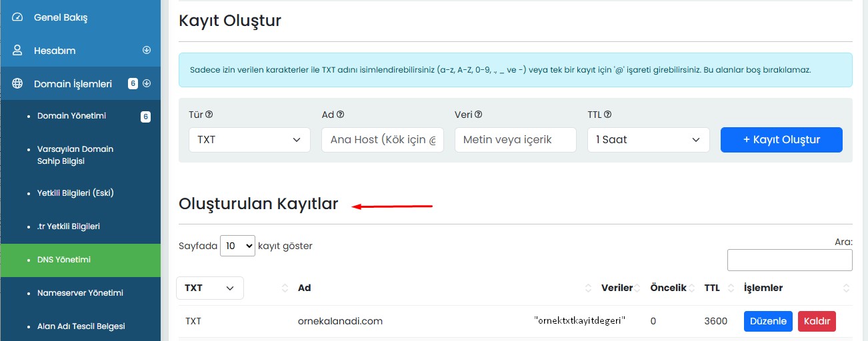Click the help icon next to TTL
This screenshot has height=341, width=868.
click(608, 115)
